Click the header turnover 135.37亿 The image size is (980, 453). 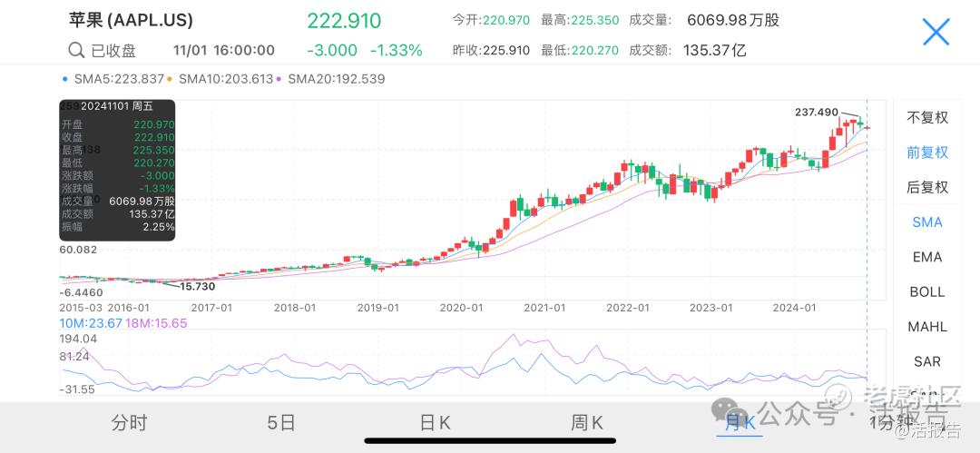click(715, 51)
